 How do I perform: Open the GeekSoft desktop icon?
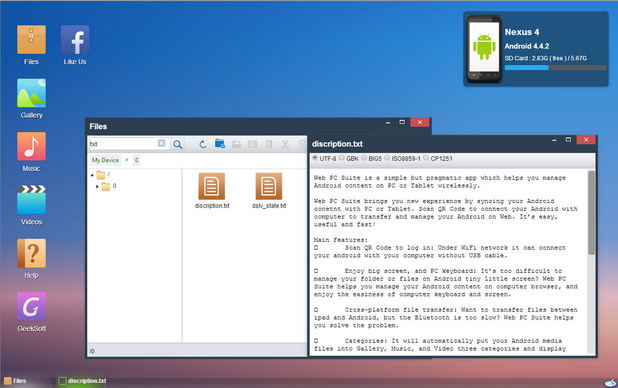coord(31,306)
